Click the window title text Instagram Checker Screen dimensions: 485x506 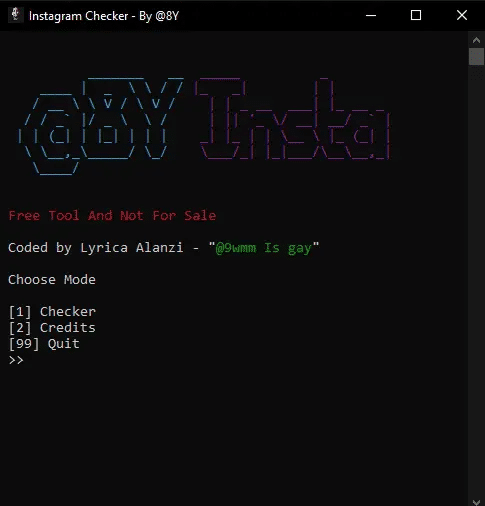click(x=79, y=16)
